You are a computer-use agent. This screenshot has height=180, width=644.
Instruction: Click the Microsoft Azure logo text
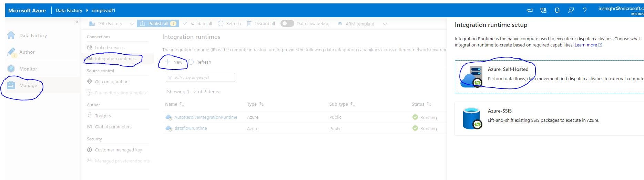point(27,10)
